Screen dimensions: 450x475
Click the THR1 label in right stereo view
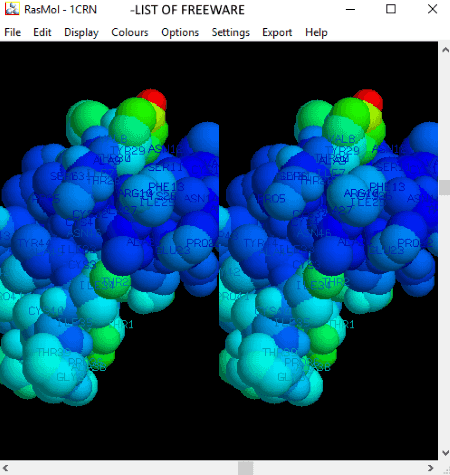tap(341, 324)
